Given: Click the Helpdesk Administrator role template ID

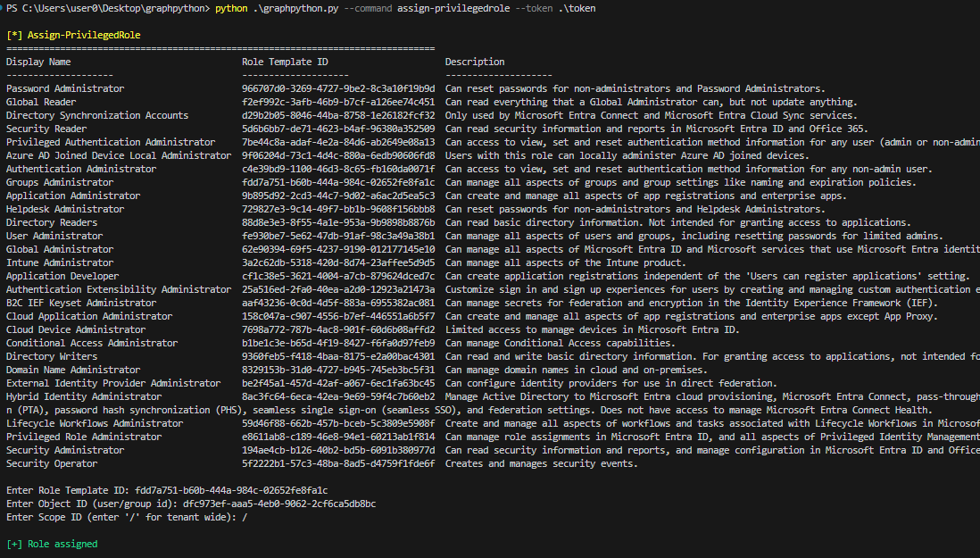Looking at the screenshot, I should 338,209.
